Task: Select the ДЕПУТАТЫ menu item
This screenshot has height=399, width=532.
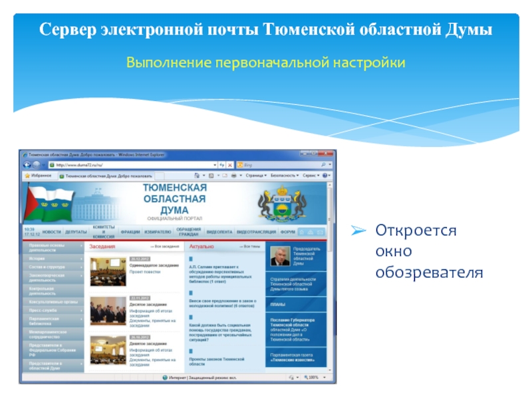Action: (x=76, y=232)
